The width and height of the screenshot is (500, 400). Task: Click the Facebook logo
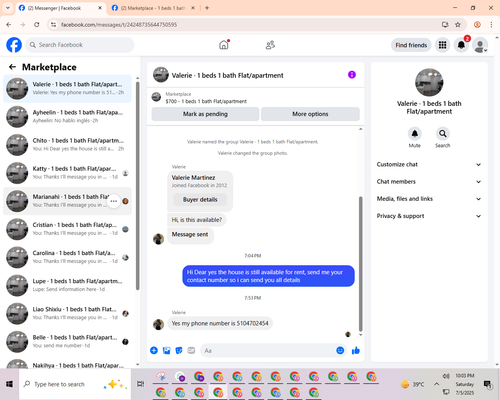pos(14,45)
